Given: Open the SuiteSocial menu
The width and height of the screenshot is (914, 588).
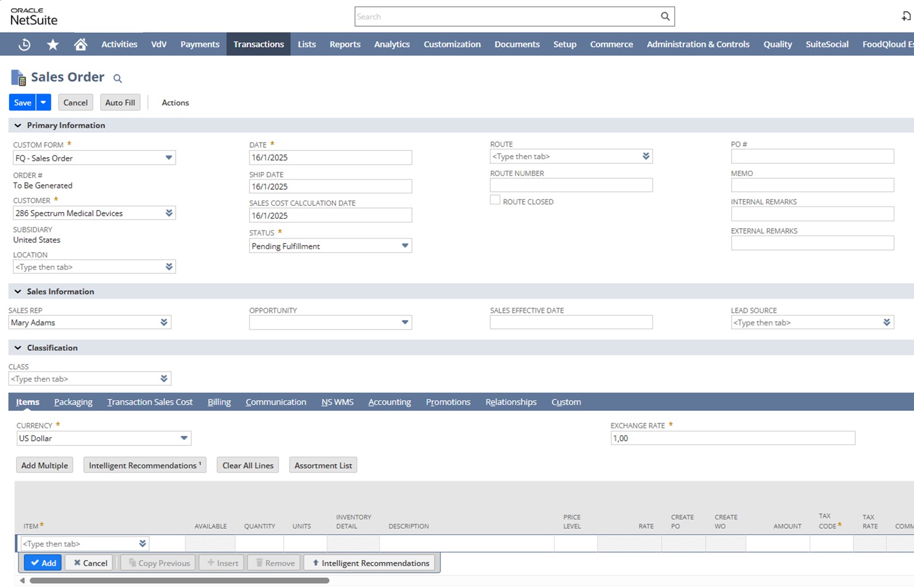Looking at the screenshot, I should coord(827,44).
